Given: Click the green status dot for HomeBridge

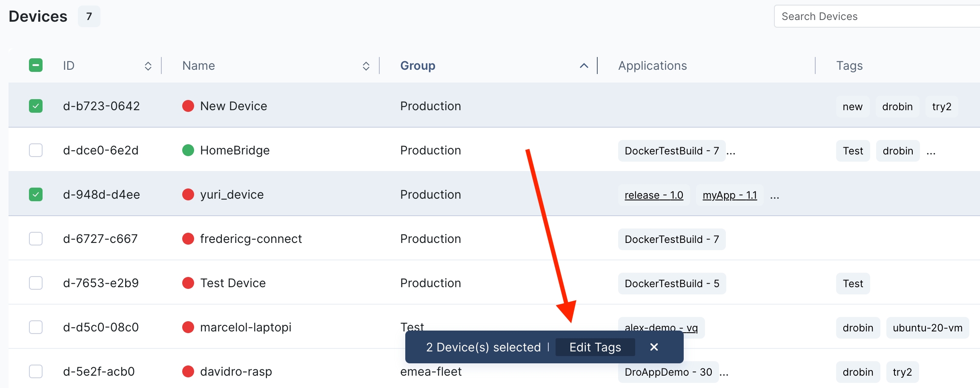Looking at the screenshot, I should (x=188, y=150).
